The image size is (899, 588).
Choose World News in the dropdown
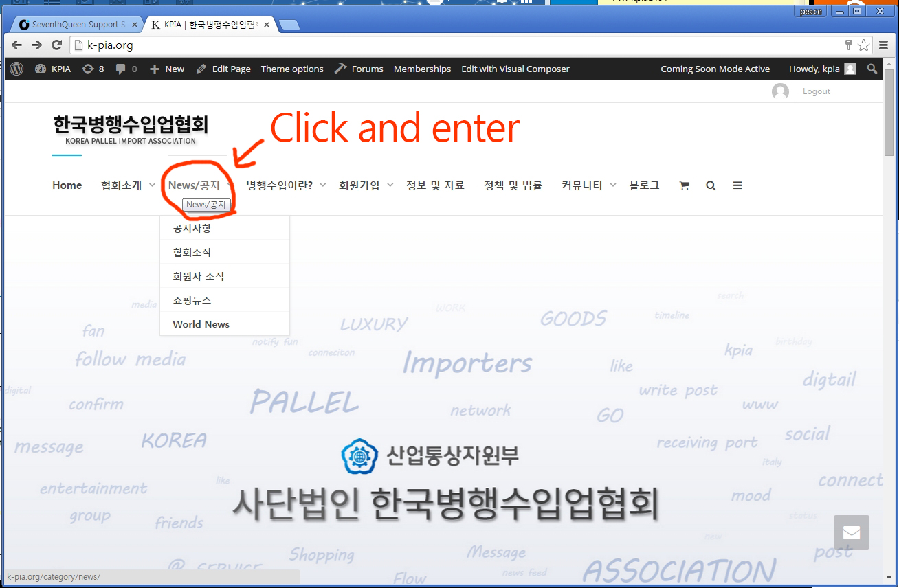pos(201,324)
